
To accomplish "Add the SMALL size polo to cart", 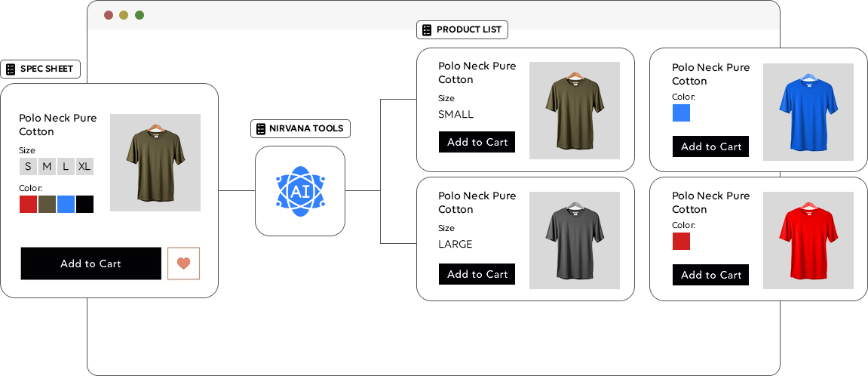I will pyautogui.click(x=477, y=142).
